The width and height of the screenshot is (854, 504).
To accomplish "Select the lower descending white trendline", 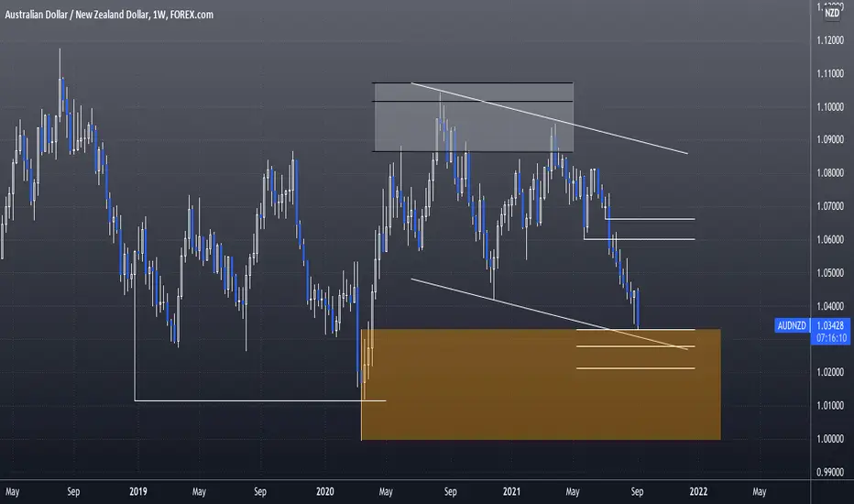I will point(549,314).
